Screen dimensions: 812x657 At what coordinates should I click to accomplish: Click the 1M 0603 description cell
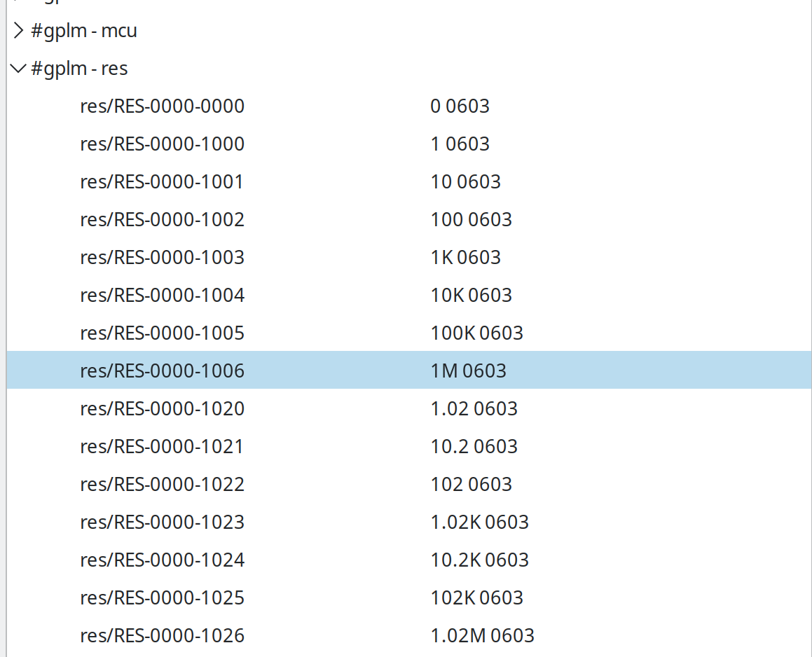(468, 371)
